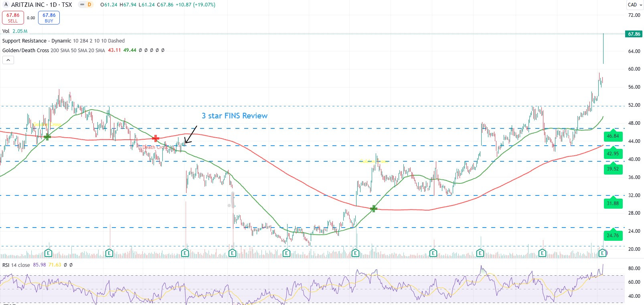Click the +10.87 (+19.07%) change value
The height and width of the screenshot is (305, 644).
(196, 5)
